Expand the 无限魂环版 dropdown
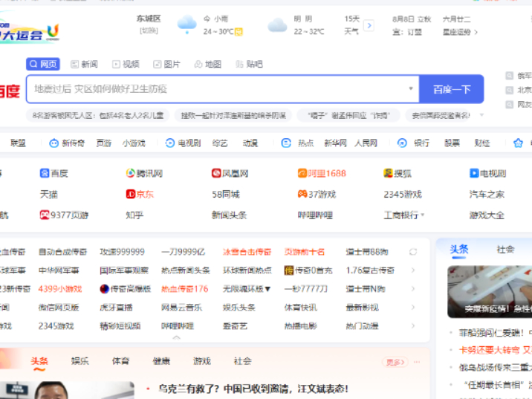 point(267,289)
